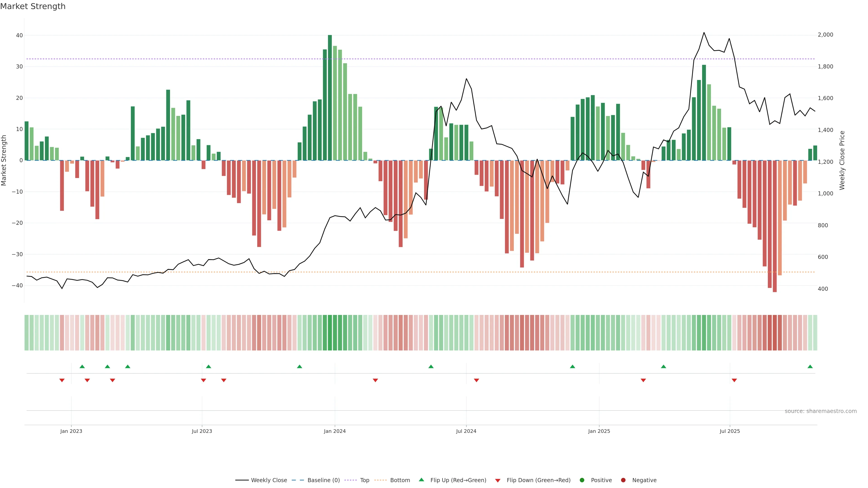Screen dimensions: 868x488
Task: Click the Market Strength chart title
Action: click(33, 6)
